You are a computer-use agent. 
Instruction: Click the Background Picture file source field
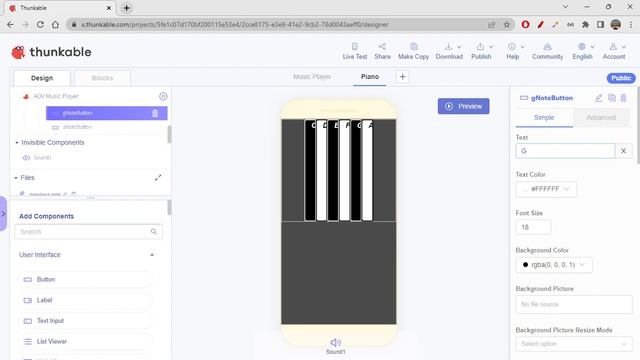(574, 304)
